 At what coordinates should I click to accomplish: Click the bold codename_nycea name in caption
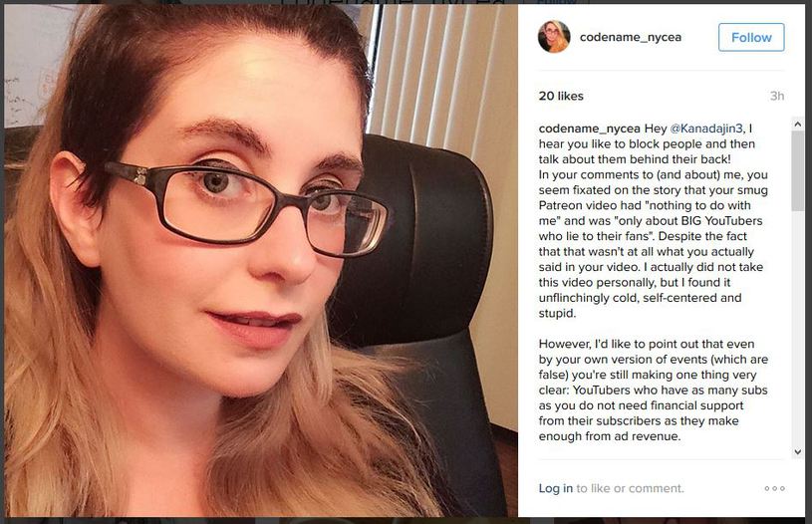click(589, 129)
